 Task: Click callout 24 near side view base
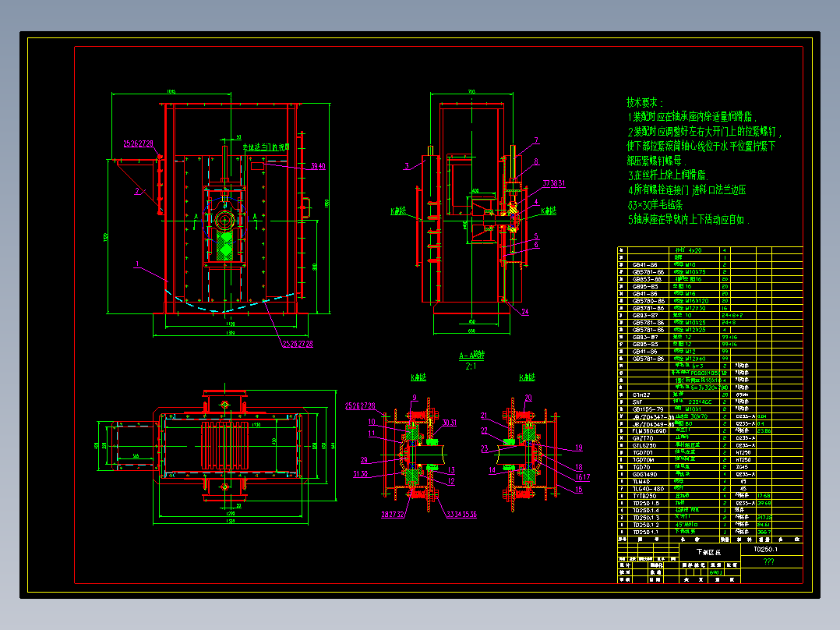[525, 312]
